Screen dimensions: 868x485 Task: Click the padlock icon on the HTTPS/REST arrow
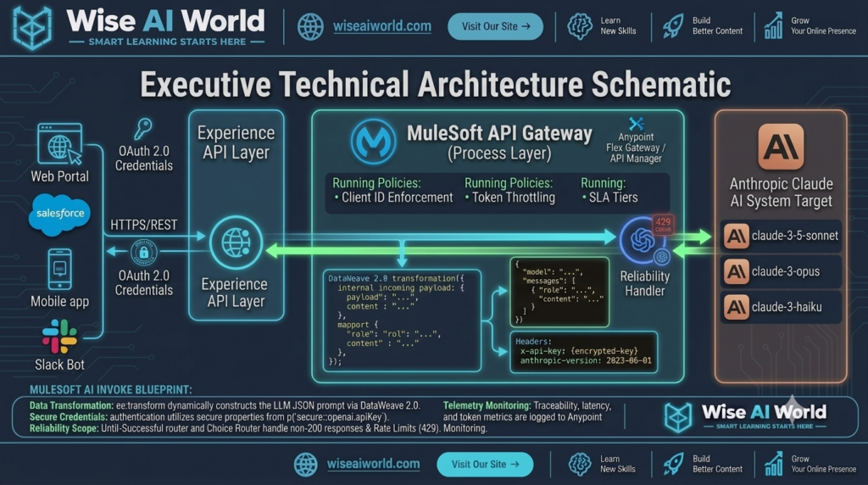coord(144,253)
